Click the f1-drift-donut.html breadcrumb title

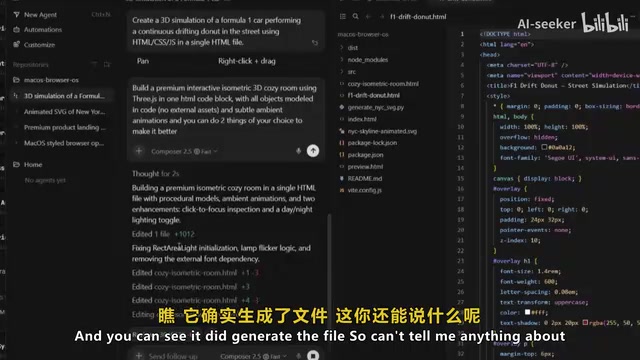pyautogui.click(x=418, y=17)
